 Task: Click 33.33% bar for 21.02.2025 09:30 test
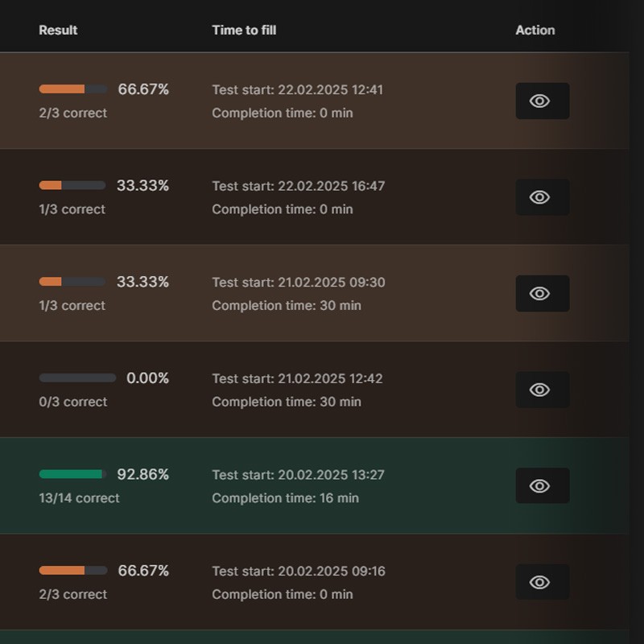(72, 282)
